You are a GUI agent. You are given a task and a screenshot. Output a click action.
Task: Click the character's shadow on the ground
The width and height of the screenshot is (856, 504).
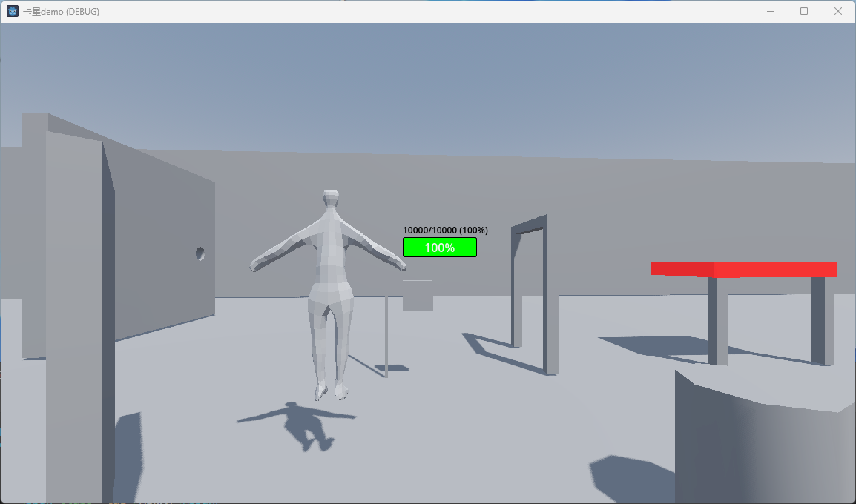[x=304, y=422]
